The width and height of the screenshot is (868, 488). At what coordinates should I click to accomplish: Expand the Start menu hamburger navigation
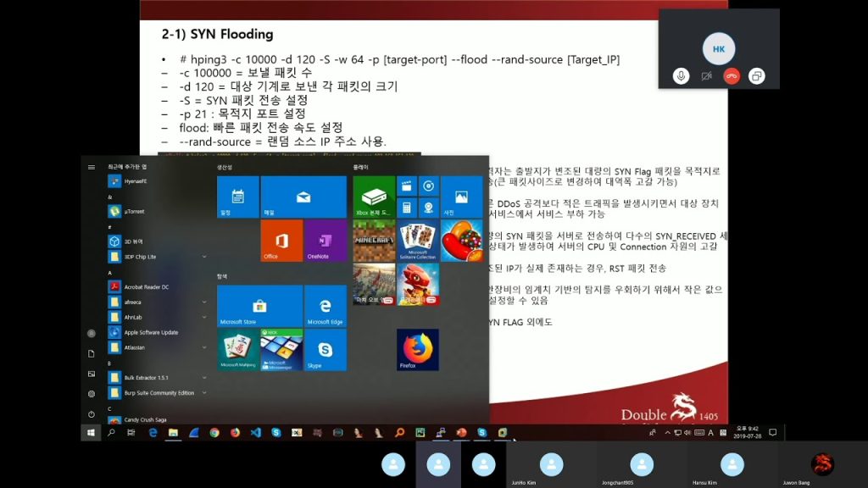click(92, 167)
